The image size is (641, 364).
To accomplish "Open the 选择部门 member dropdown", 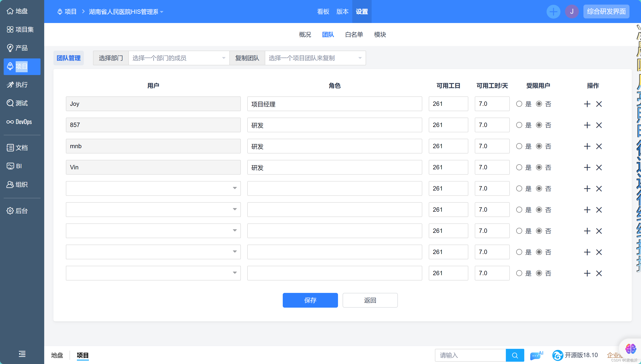I will point(179,58).
